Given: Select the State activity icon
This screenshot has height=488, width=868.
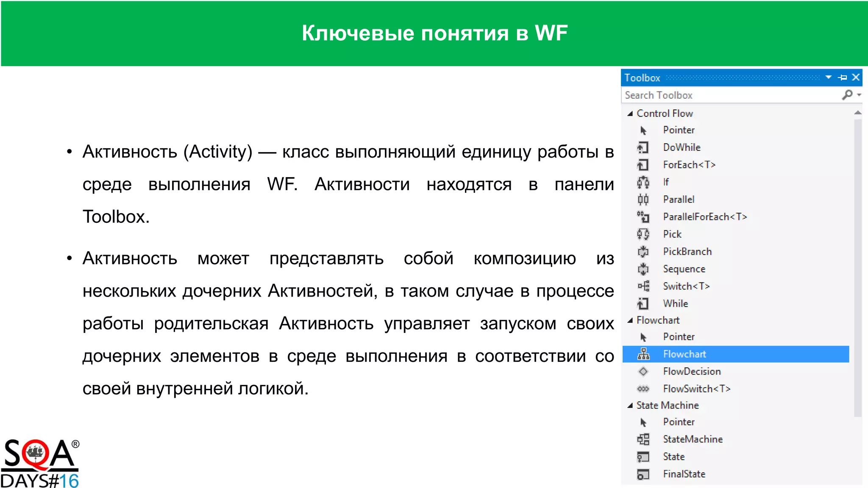Looking at the screenshot, I should [643, 457].
